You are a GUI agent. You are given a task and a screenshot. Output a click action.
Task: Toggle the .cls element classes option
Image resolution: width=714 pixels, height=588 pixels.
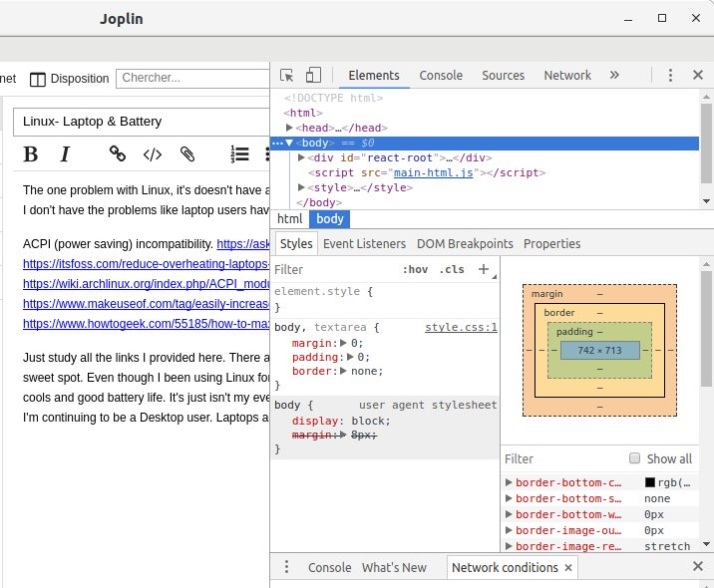click(452, 269)
